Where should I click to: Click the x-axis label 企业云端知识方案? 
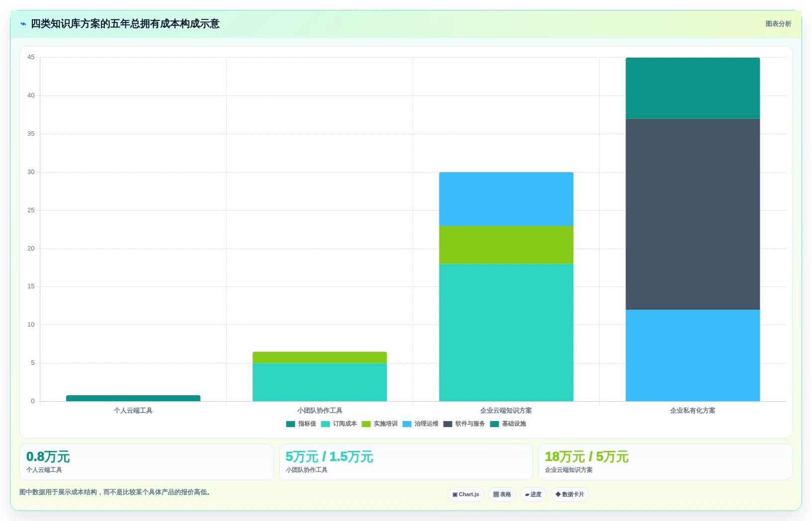[506, 411]
